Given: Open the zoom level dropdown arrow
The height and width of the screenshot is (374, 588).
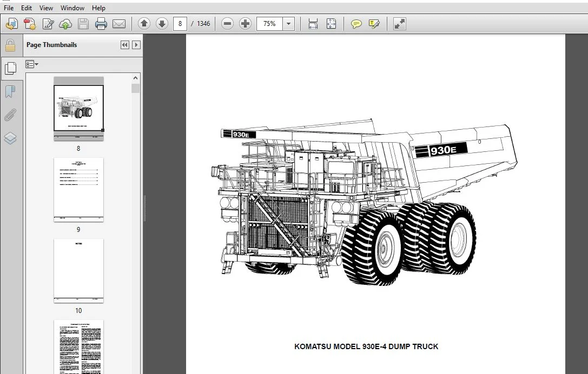Looking at the screenshot, I should [x=288, y=24].
